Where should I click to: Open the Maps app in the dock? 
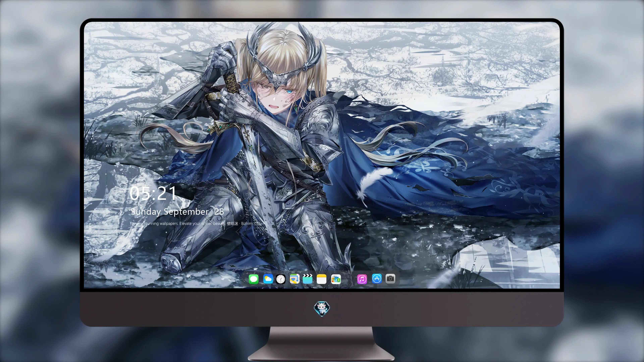294,279
